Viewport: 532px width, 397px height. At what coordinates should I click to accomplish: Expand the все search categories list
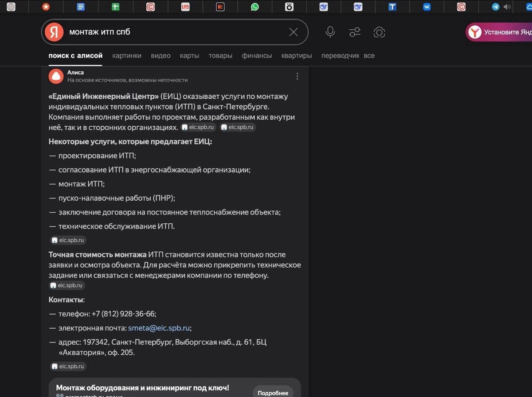coord(369,55)
